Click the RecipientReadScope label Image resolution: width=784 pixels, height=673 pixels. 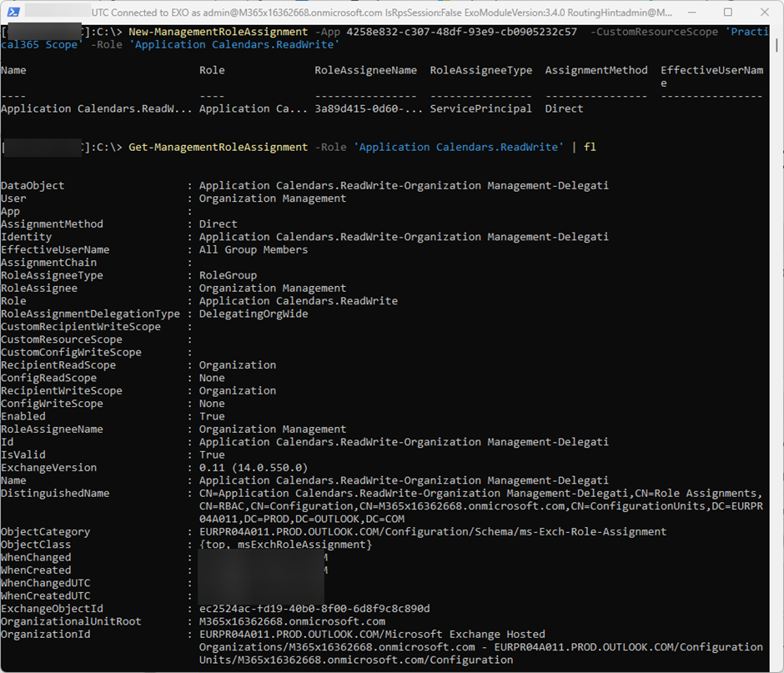point(58,365)
